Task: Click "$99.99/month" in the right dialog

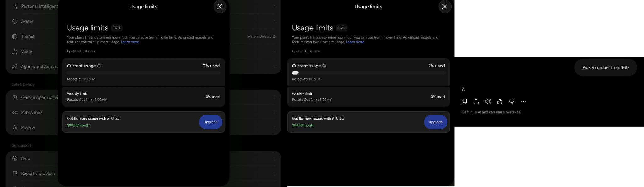Action: pos(303,126)
